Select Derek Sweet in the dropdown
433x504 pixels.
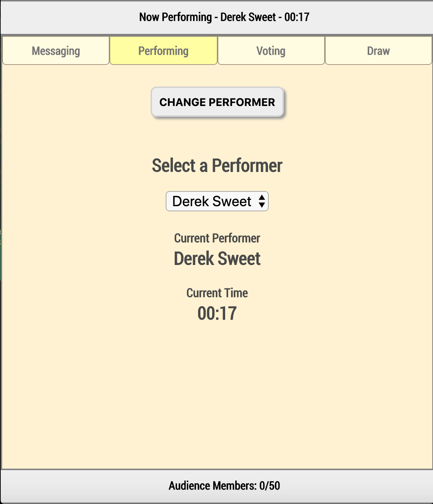213,201
